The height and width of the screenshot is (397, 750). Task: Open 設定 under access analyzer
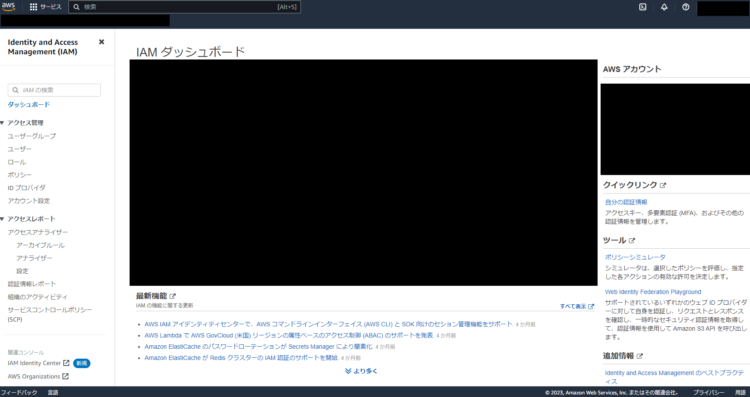pos(22,271)
